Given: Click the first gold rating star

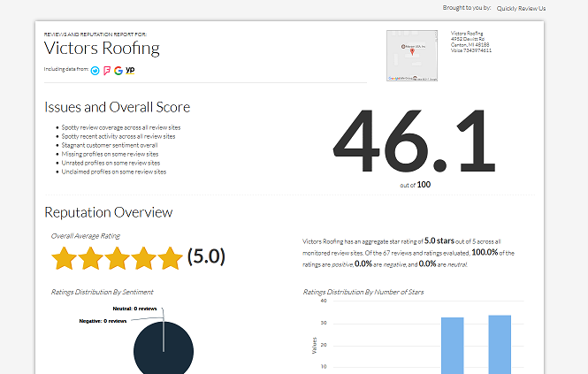Looking at the screenshot, I should [x=65, y=258].
